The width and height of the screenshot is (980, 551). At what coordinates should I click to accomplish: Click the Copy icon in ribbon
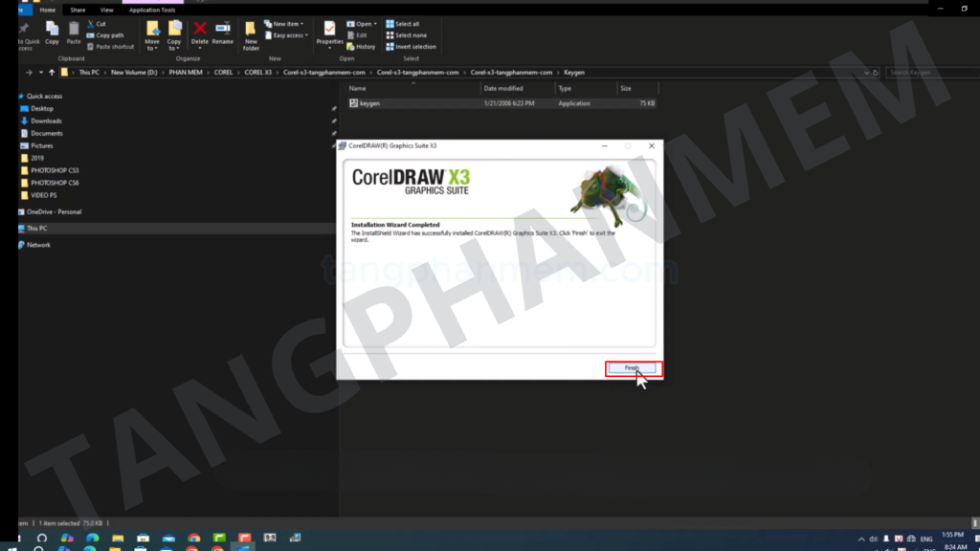coord(52,32)
